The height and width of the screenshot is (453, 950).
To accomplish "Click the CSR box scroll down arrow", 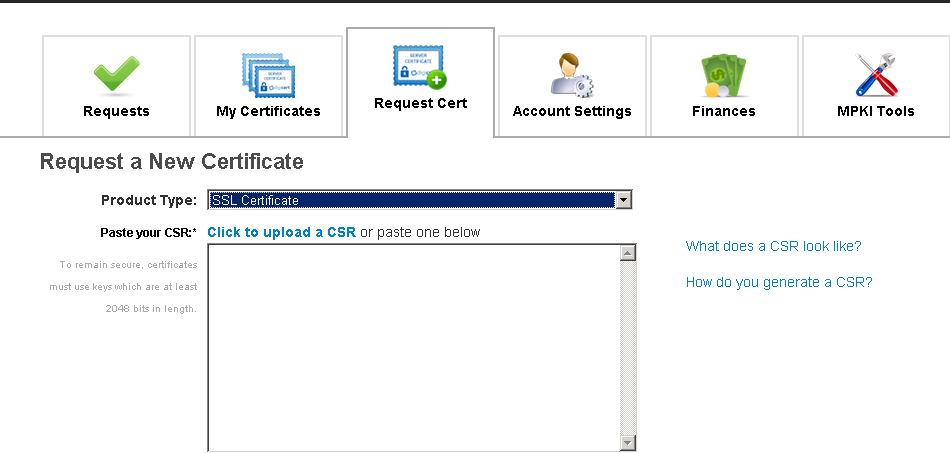I will 628,442.
